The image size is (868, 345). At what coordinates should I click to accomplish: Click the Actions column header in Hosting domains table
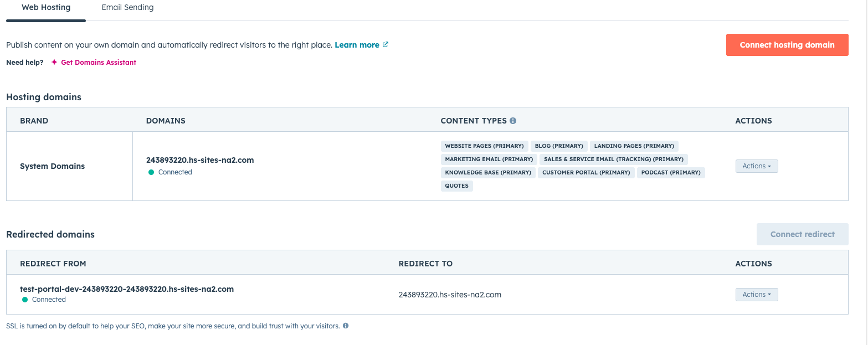tap(753, 121)
